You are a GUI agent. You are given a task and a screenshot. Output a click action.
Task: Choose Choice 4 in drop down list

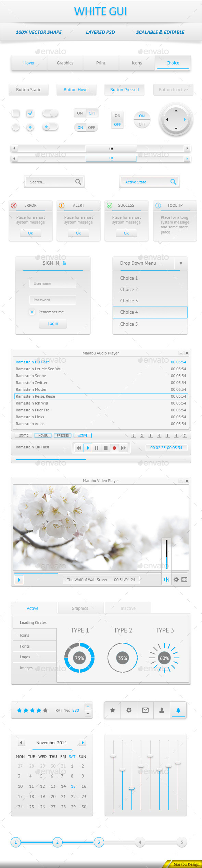pos(150,312)
